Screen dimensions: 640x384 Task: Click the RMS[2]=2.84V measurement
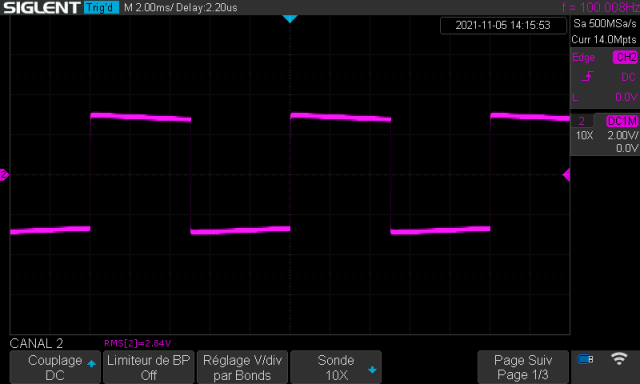(138, 343)
